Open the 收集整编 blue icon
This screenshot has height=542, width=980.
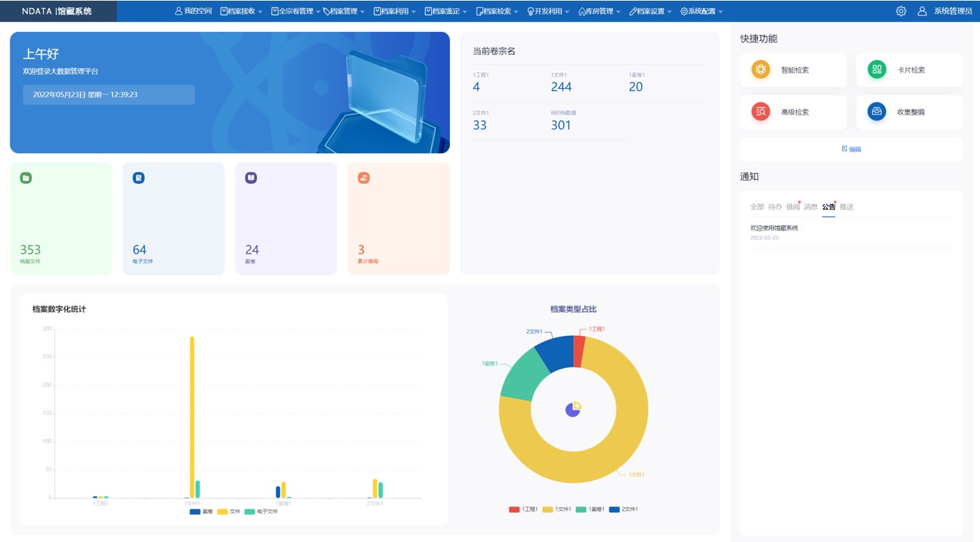877,111
